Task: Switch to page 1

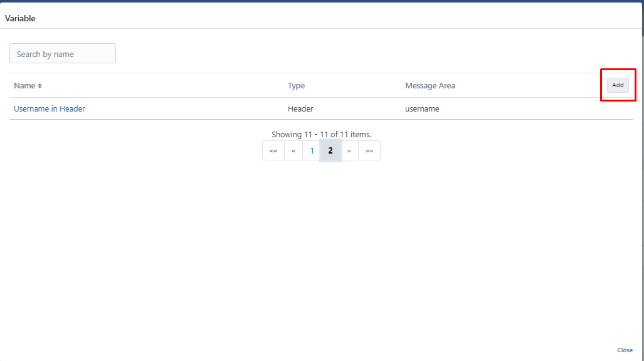Action: click(x=312, y=150)
